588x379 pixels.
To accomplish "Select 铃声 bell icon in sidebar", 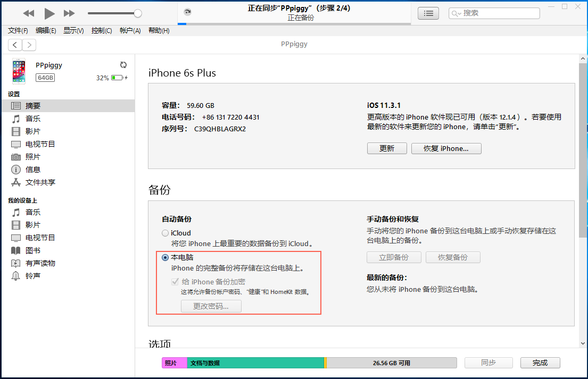I will coord(16,276).
